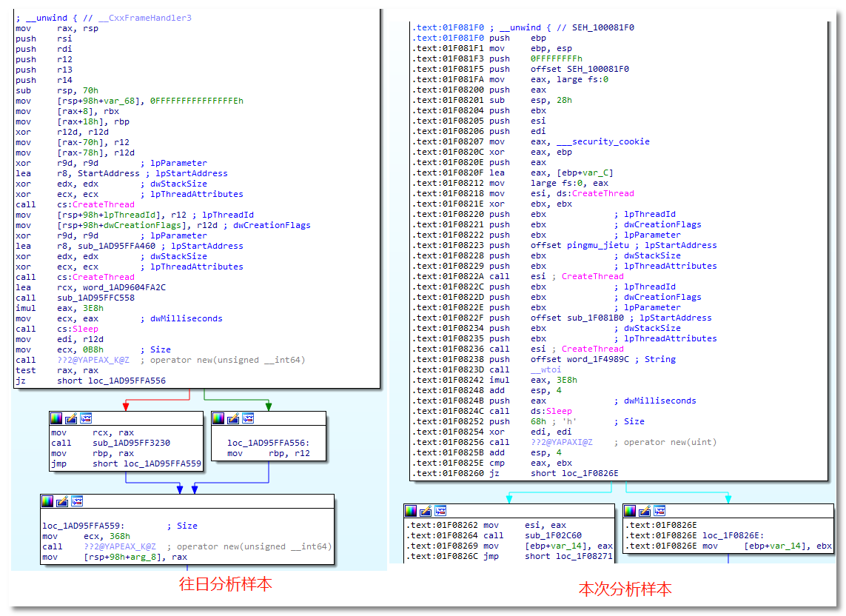Click the __wtoi call target

pos(545,369)
